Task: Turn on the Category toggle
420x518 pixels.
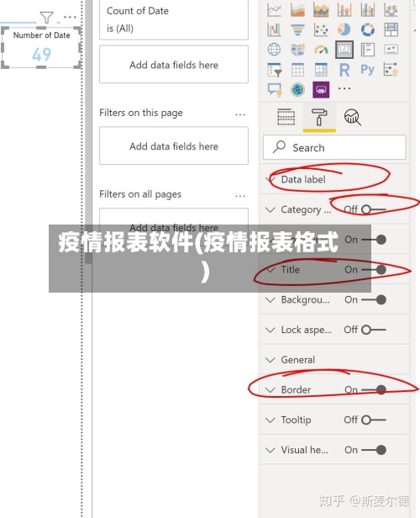Action: click(374, 209)
